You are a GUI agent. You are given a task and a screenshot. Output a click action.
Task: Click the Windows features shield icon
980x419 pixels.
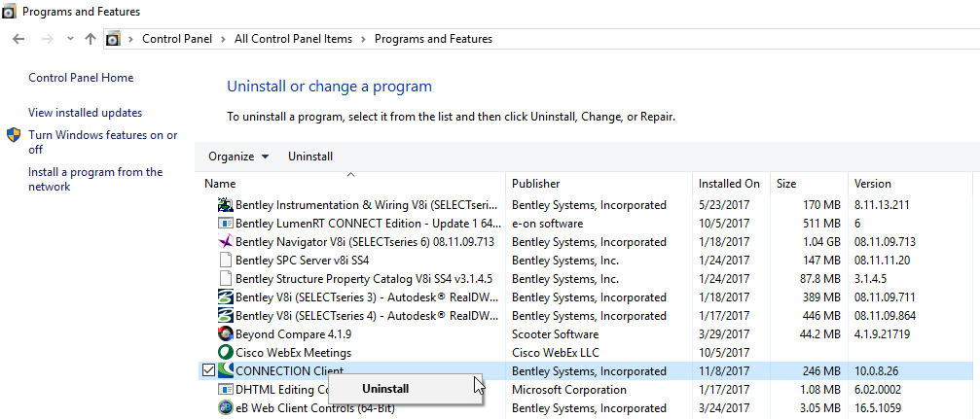(x=14, y=135)
